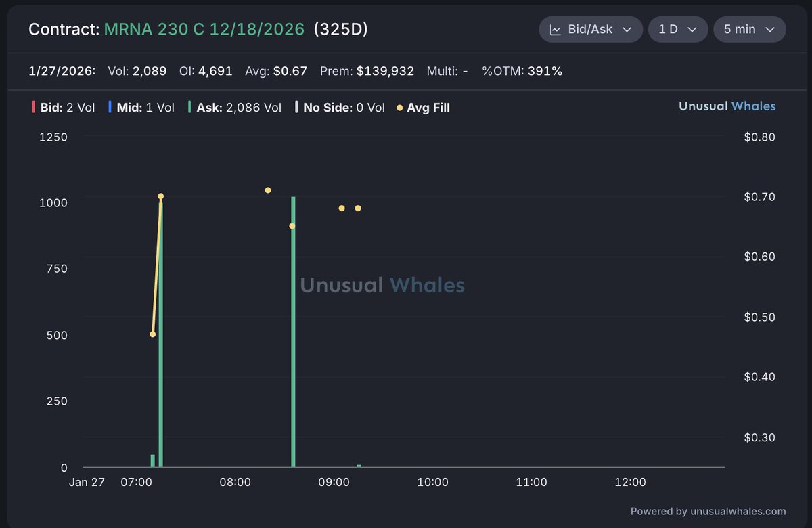
Task: Toggle the No Side series legend item
Action: coord(340,107)
